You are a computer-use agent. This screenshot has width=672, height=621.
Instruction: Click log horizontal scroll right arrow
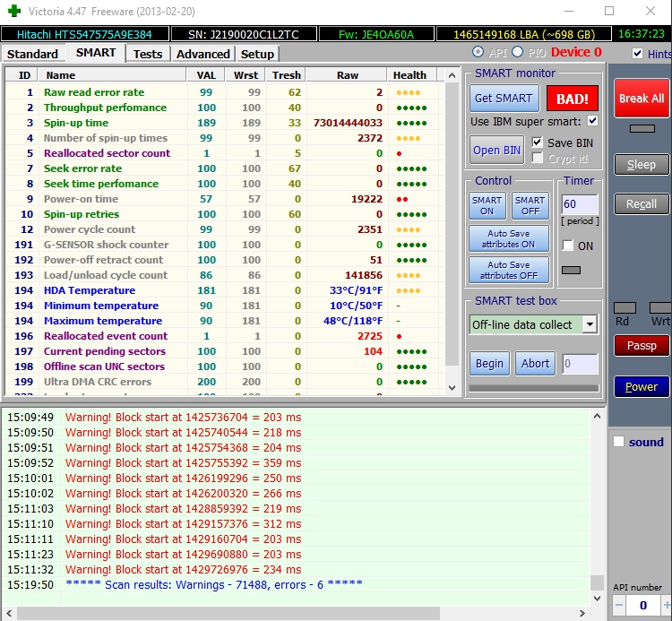click(582, 613)
